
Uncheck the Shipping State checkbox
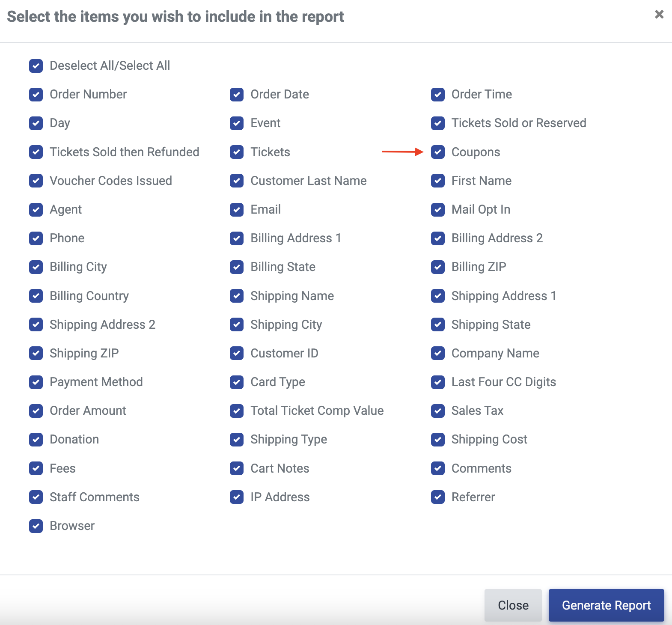[x=438, y=324]
